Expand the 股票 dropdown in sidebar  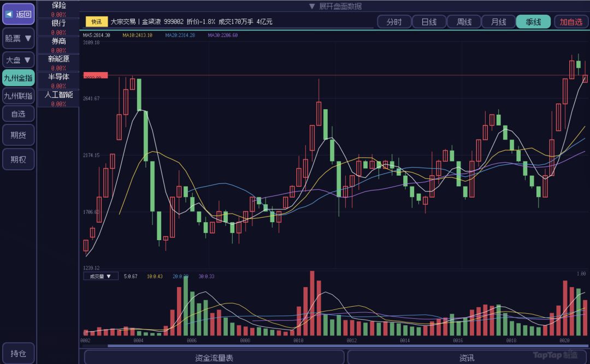click(x=19, y=38)
